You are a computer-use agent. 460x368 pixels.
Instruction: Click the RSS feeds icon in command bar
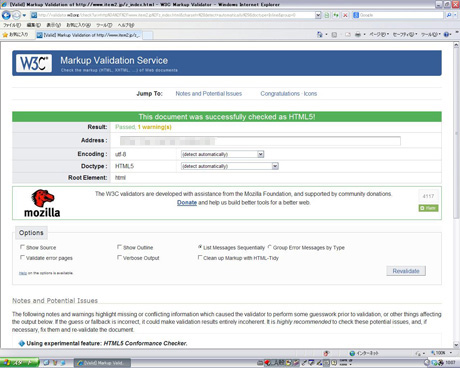pos(334,35)
